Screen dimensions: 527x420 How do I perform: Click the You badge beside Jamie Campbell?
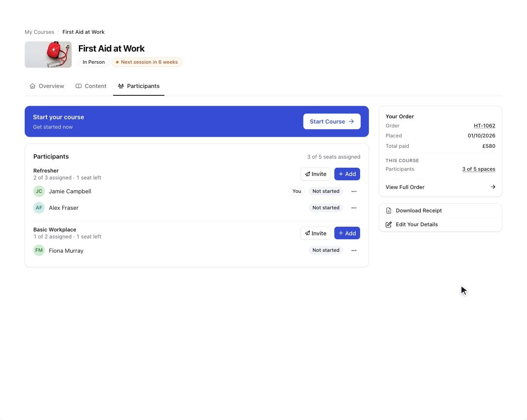click(x=297, y=191)
